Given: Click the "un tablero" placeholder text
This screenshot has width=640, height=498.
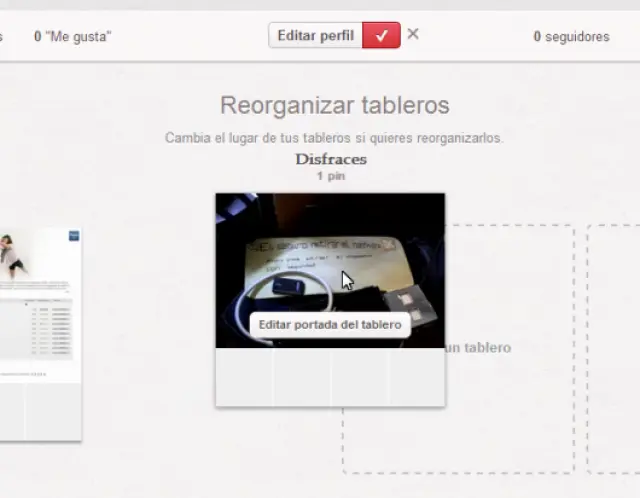Looking at the screenshot, I should [x=477, y=348].
